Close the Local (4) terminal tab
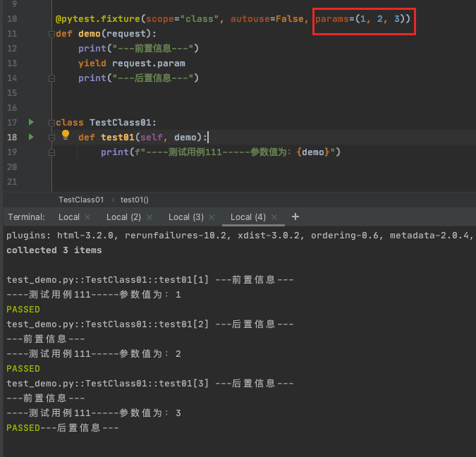This screenshot has height=457, width=476. tap(273, 217)
